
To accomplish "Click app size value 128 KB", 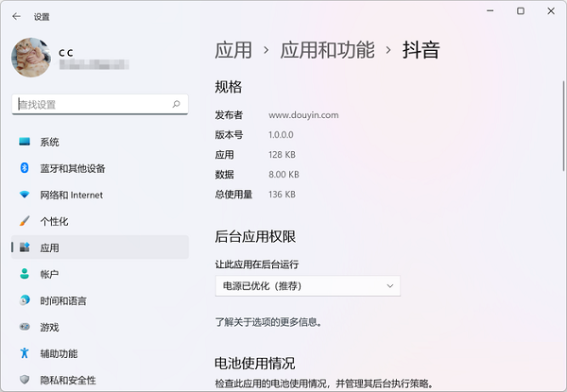I will coord(282,155).
